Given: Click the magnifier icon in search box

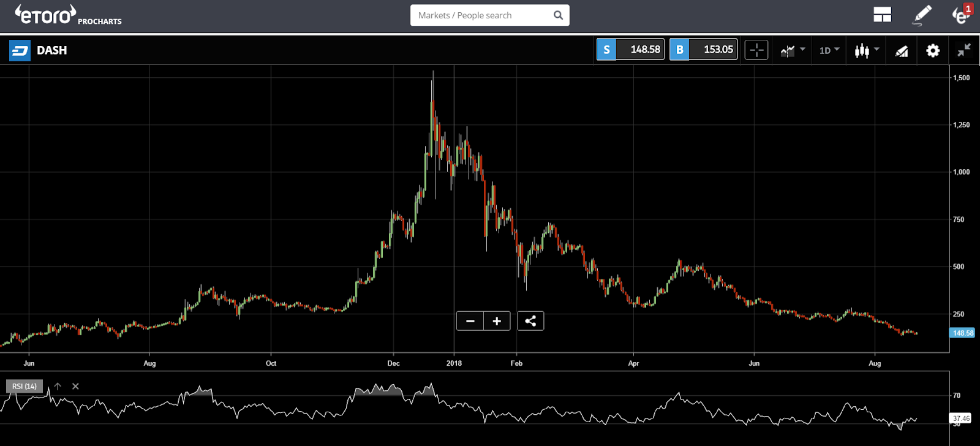Looking at the screenshot, I should coord(558,15).
